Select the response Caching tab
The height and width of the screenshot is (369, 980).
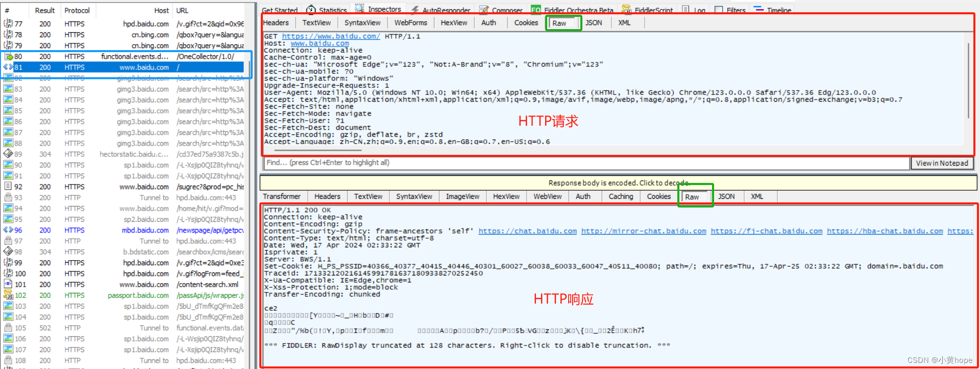point(621,196)
